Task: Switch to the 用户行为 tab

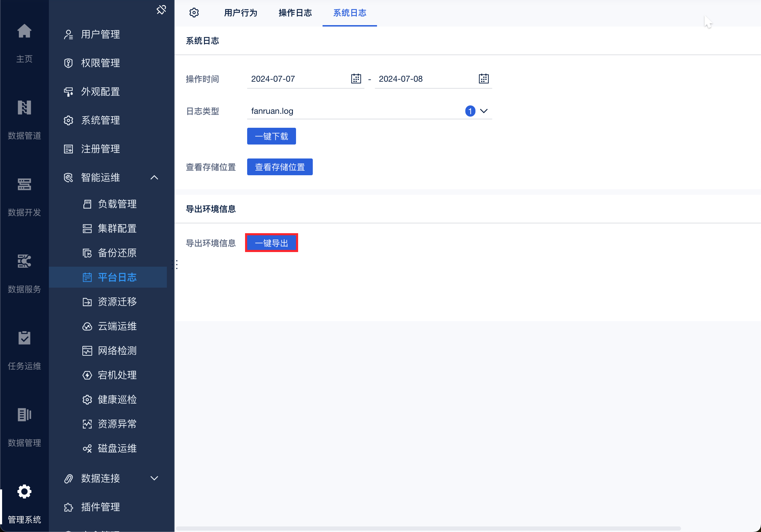Action: click(x=241, y=13)
